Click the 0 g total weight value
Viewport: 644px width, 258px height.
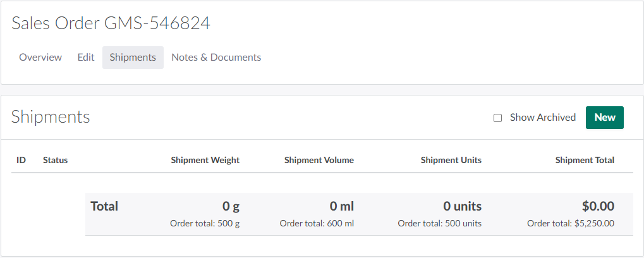pos(231,206)
